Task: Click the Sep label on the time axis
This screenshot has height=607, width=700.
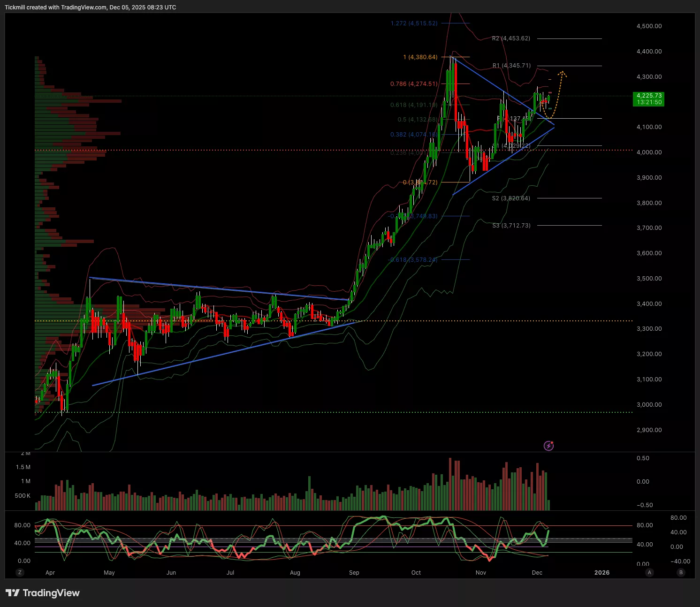Action: pos(354,572)
